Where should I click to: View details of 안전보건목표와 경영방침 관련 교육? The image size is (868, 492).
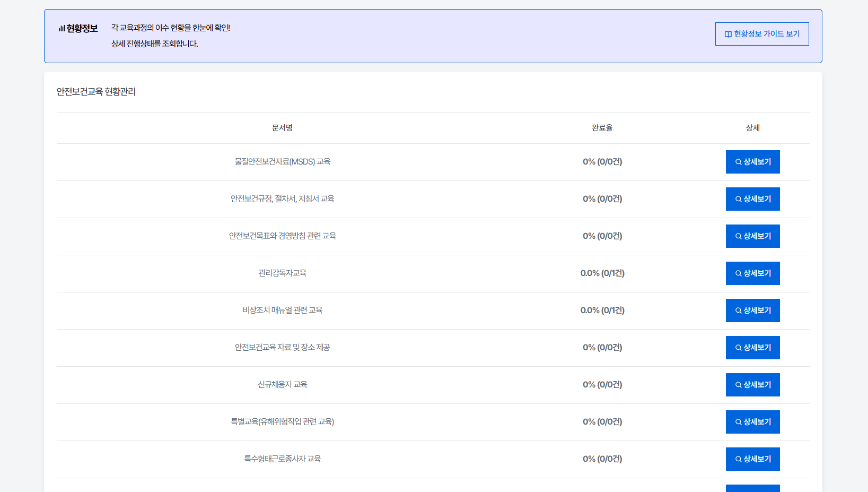pyautogui.click(x=752, y=236)
